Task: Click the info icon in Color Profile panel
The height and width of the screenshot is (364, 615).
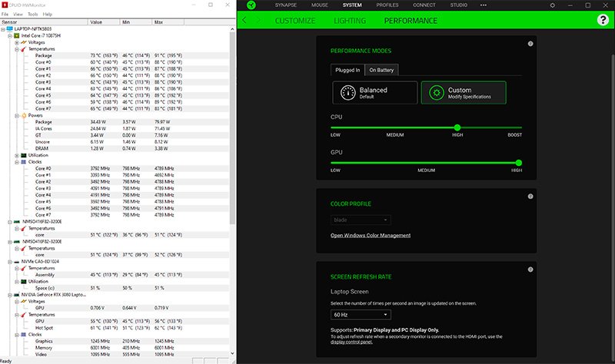Action: click(x=530, y=197)
